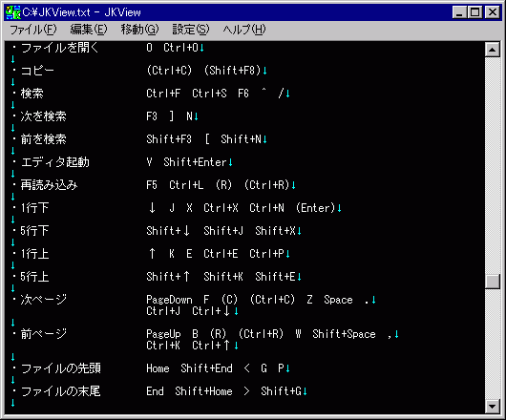Click the text Shift+J
This screenshot has width=506, height=420.
click(223, 231)
